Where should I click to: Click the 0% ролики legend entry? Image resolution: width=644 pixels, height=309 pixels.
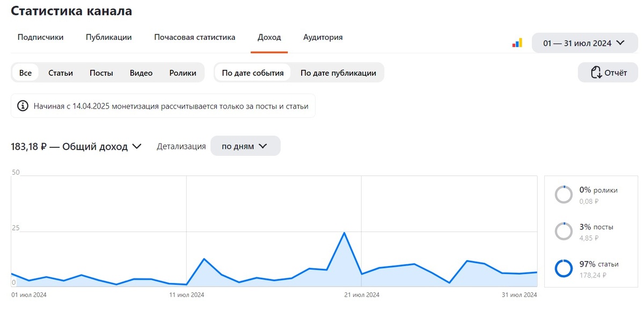pos(598,190)
